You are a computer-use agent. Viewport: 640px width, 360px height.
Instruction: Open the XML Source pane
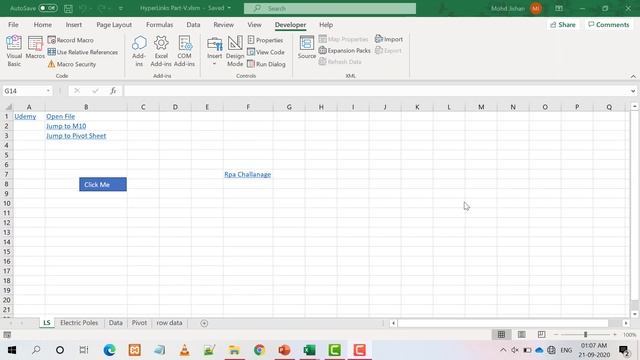point(307,48)
